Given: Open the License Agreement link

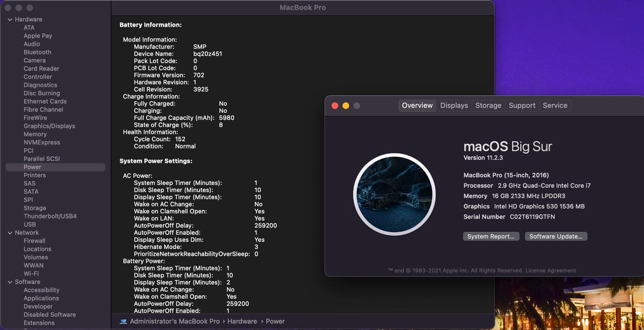Looking at the screenshot, I should [550, 270].
